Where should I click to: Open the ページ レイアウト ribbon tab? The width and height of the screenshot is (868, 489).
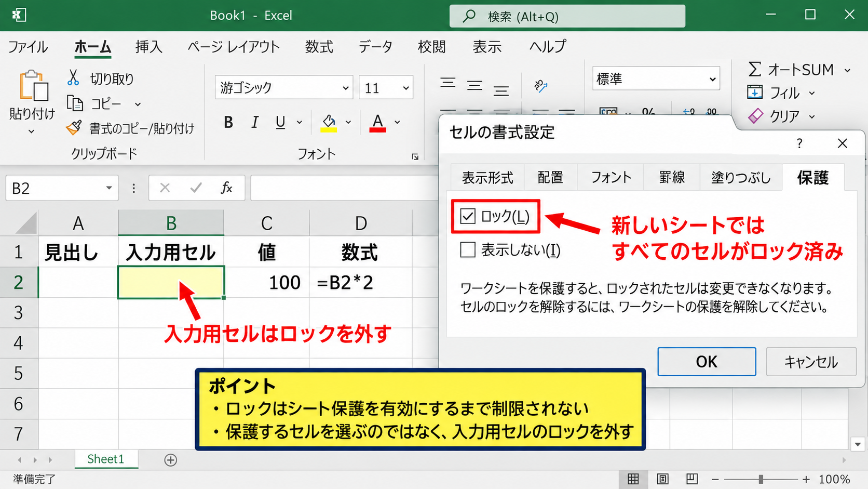[234, 47]
